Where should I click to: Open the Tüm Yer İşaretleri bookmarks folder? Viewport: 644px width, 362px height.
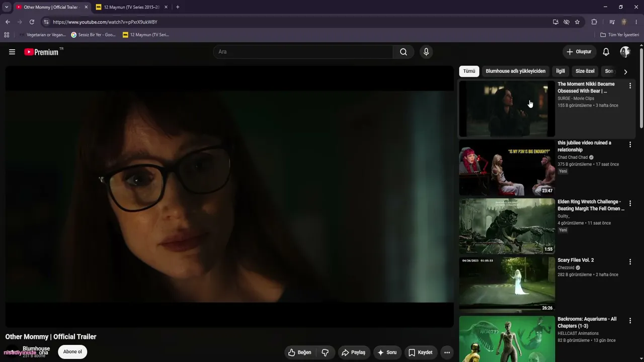(619, 35)
